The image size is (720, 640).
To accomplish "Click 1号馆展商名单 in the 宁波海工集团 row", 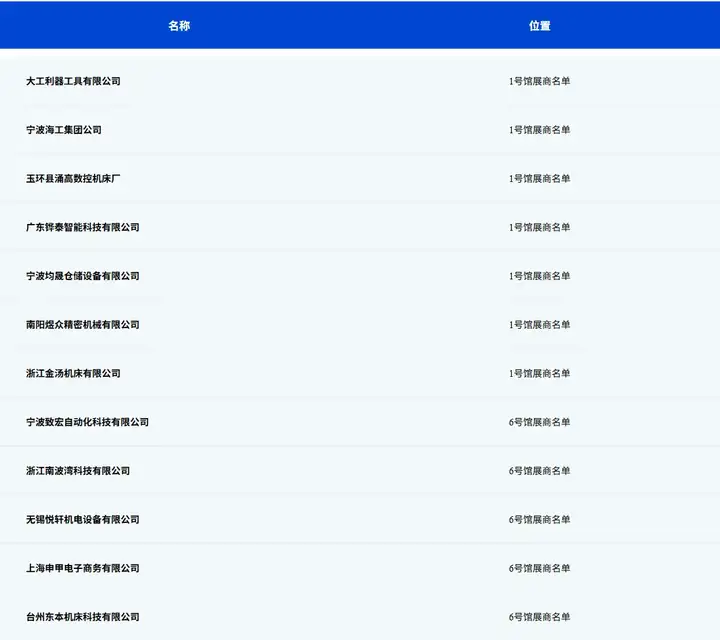I will [540, 130].
